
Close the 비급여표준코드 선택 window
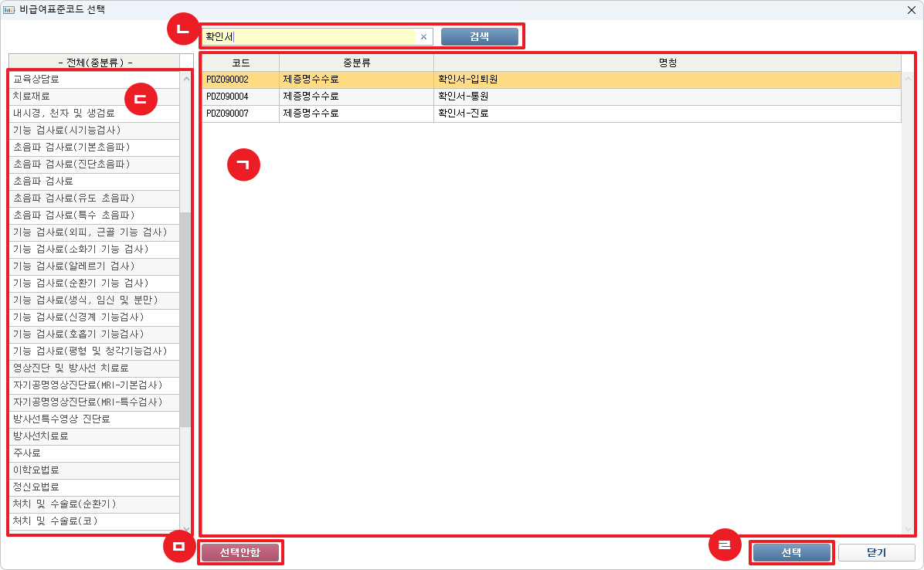(911, 10)
